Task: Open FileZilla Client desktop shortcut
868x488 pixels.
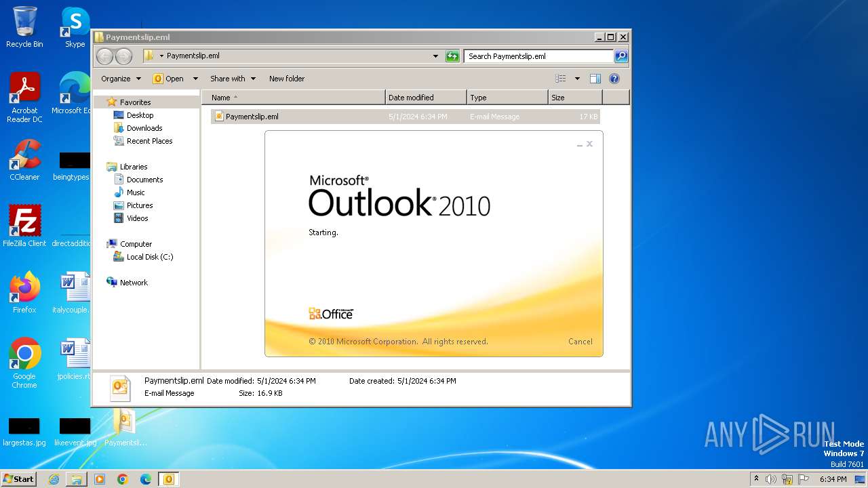Action: [24, 226]
